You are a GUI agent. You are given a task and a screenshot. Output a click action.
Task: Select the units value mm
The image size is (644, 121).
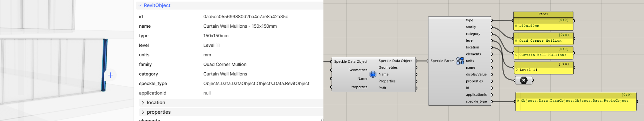[207, 55]
